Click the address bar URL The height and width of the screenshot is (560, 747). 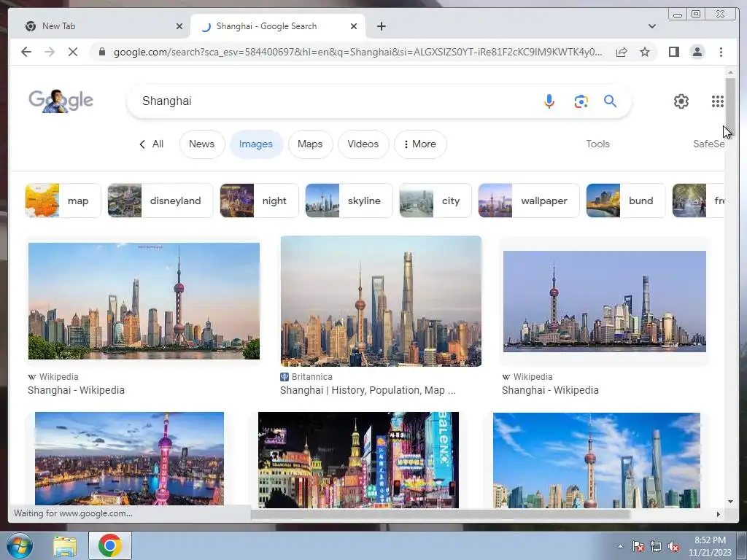pyautogui.click(x=357, y=52)
